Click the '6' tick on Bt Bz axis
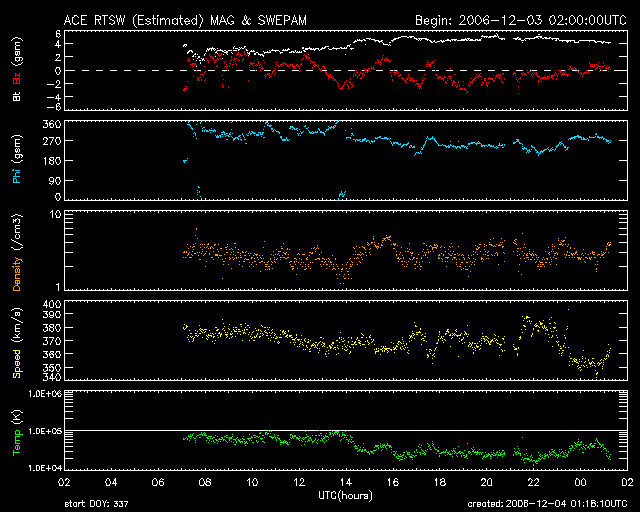Viewport: 640px width, 512px height. point(58,34)
